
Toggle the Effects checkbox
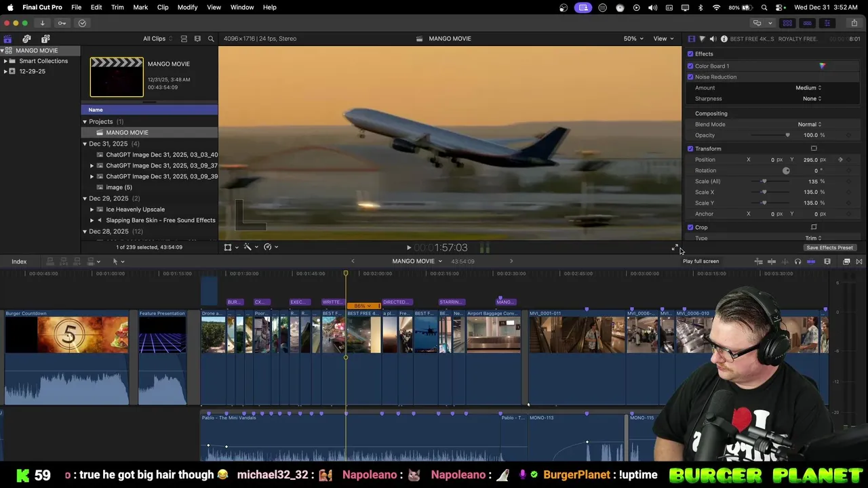690,54
